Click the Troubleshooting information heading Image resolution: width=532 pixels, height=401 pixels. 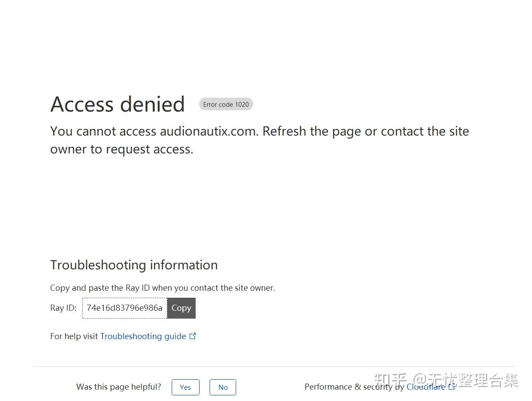coord(134,265)
